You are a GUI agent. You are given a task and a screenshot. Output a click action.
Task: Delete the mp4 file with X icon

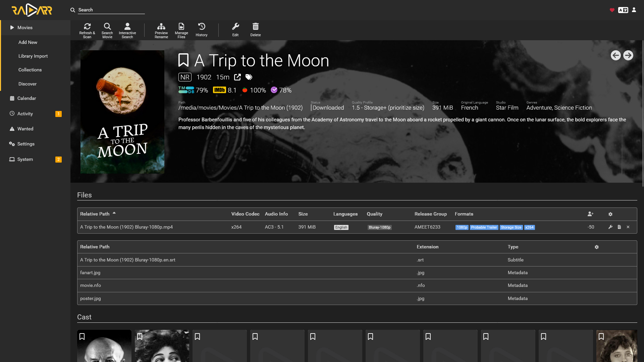(x=628, y=227)
